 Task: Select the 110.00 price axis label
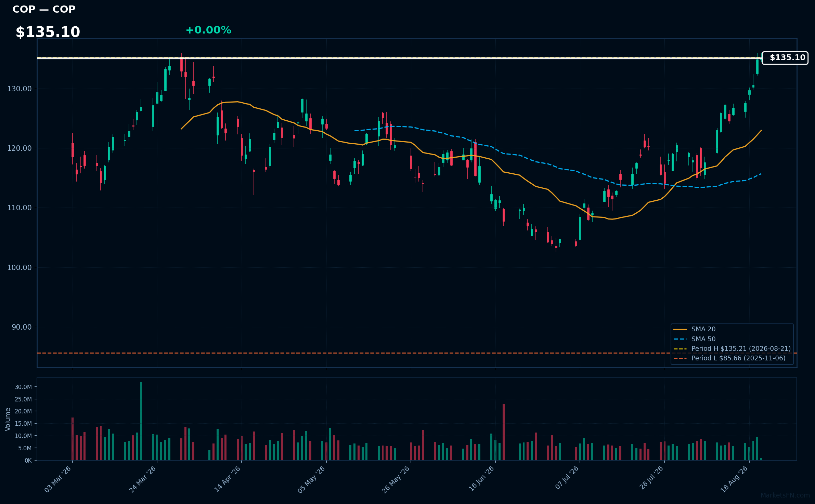click(x=20, y=208)
